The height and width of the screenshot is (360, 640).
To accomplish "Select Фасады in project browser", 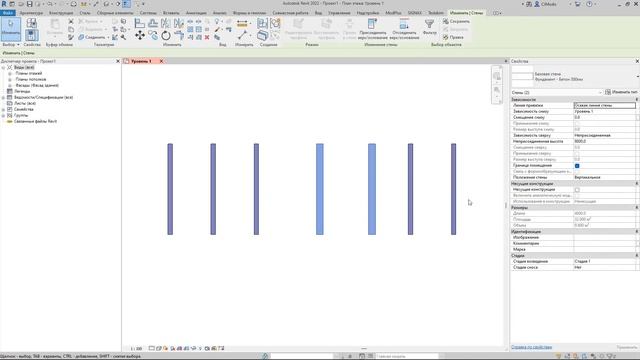I will 37,85.
